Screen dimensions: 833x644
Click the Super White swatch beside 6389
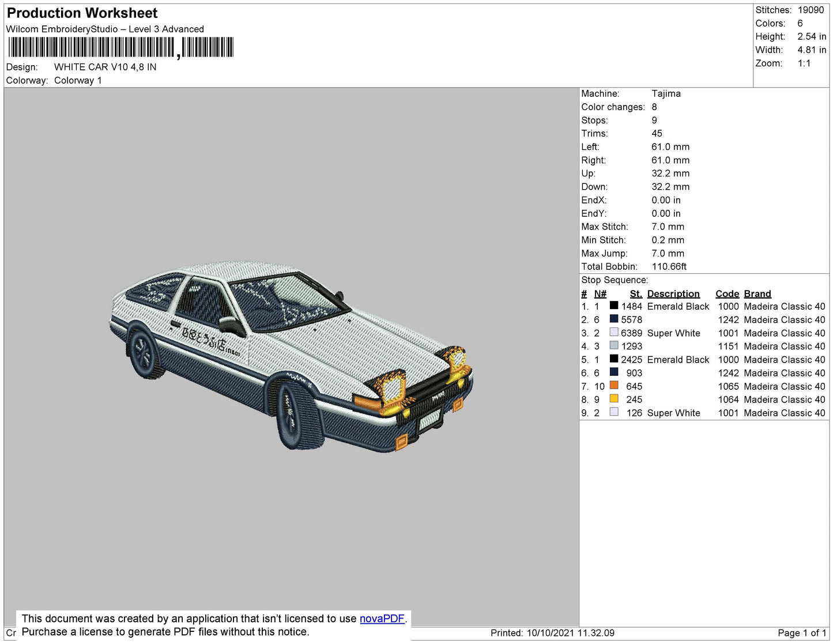pos(614,332)
